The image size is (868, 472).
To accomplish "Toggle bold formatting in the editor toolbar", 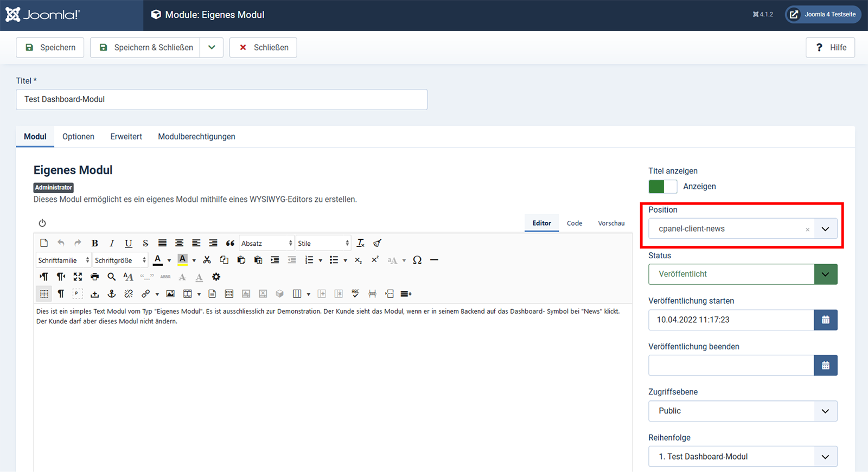I will click(95, 243).
